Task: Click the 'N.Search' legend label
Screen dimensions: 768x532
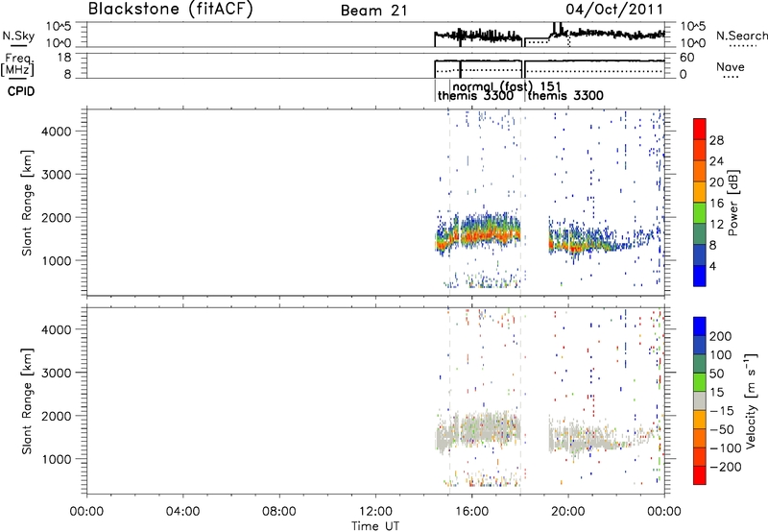Action: click(x=741, y=36)
